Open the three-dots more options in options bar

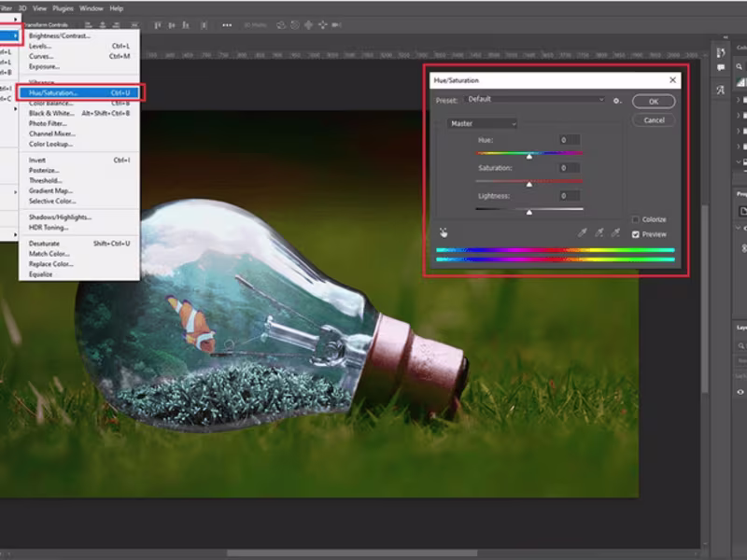point(227,25)
